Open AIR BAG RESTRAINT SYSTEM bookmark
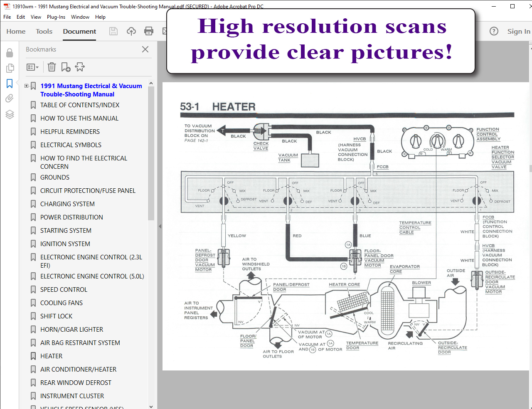The height and width of the screenshot is (409, 532). point(80,343)
